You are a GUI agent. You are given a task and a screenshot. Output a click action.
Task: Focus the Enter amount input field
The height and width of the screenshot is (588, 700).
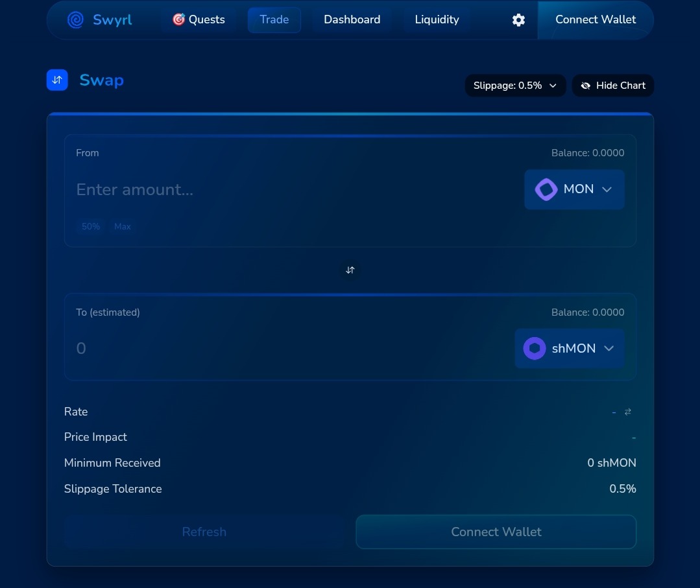[x=295, y=189]
